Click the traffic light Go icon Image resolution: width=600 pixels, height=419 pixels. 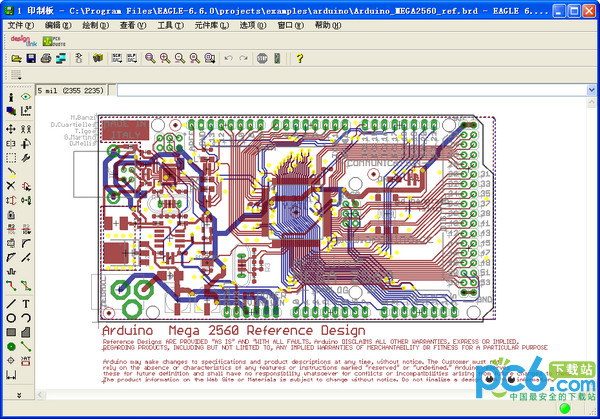[277, 59]
